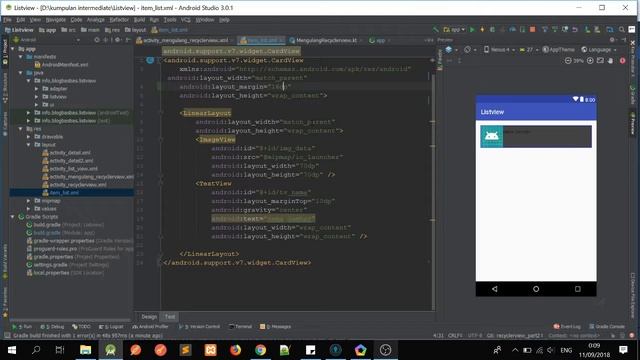Open the VCS menu

click(x=185, y=20)
